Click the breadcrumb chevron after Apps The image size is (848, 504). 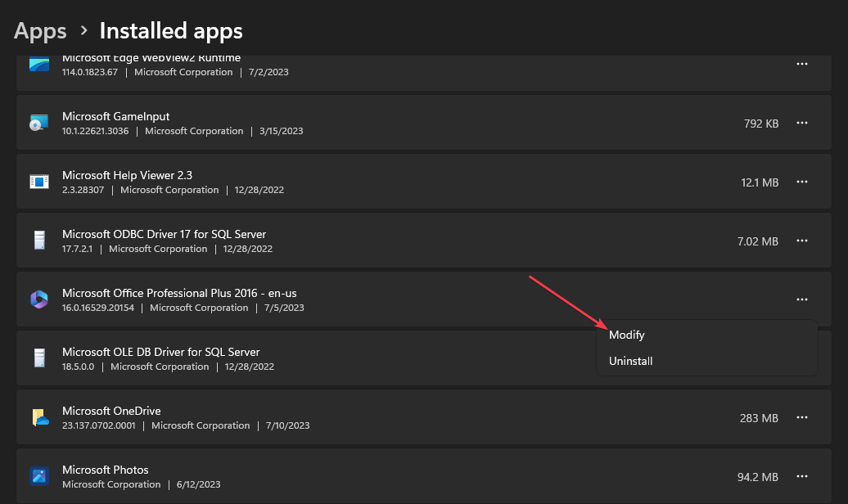click(x=83, y=31)
